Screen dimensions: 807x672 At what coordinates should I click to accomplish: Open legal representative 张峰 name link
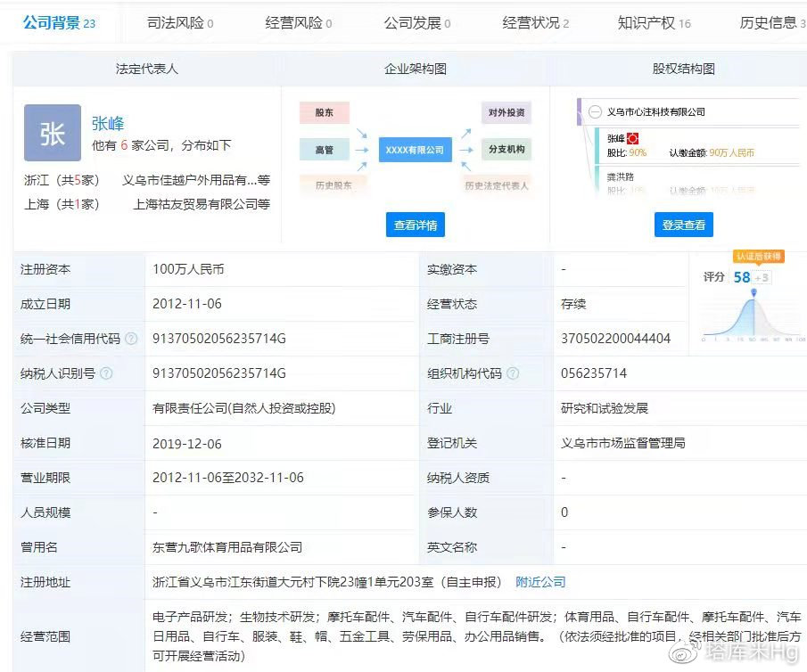(x=108, y=123)
